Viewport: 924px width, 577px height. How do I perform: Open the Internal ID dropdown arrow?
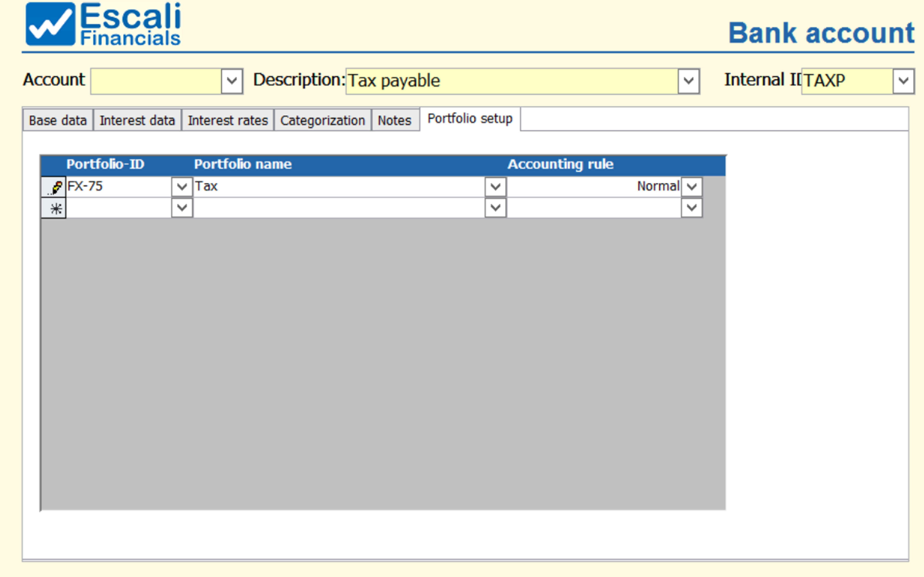(903, 81)
